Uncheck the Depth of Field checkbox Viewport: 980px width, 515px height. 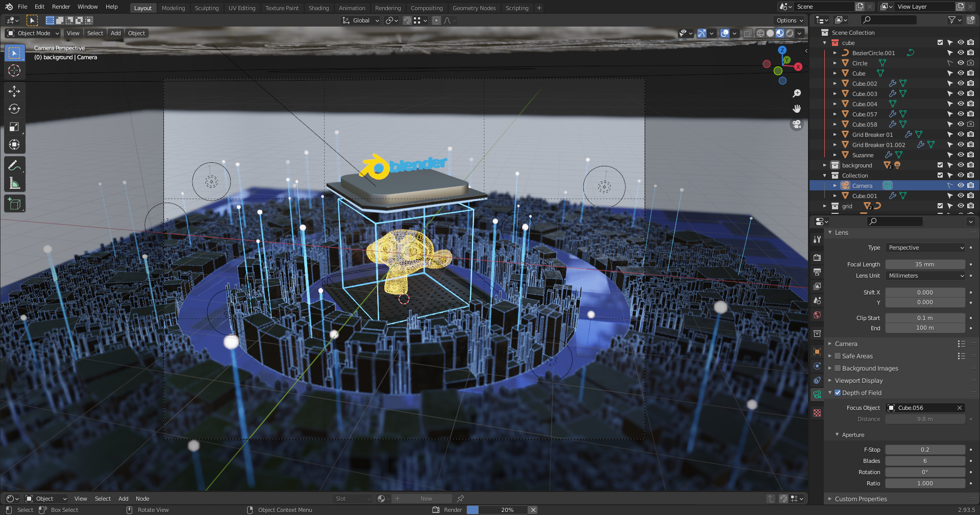(838, 393)
